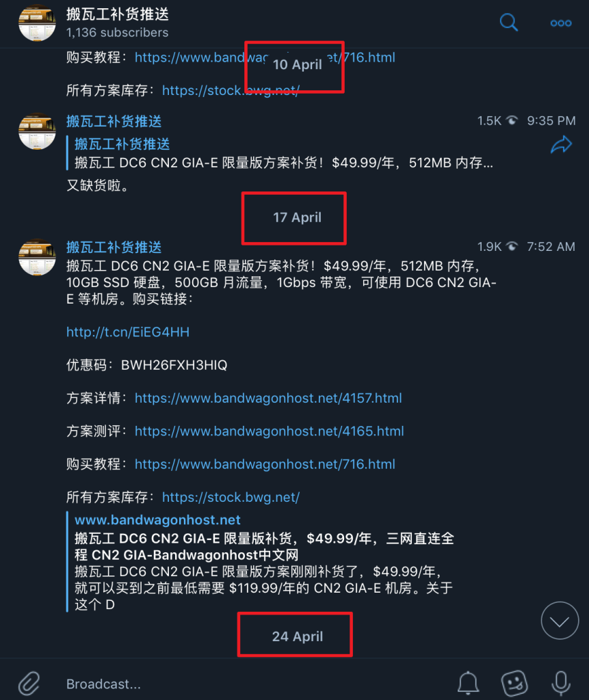
Task: Click the forward arrow on 9:35 PM message
Action: pos(561,145)
